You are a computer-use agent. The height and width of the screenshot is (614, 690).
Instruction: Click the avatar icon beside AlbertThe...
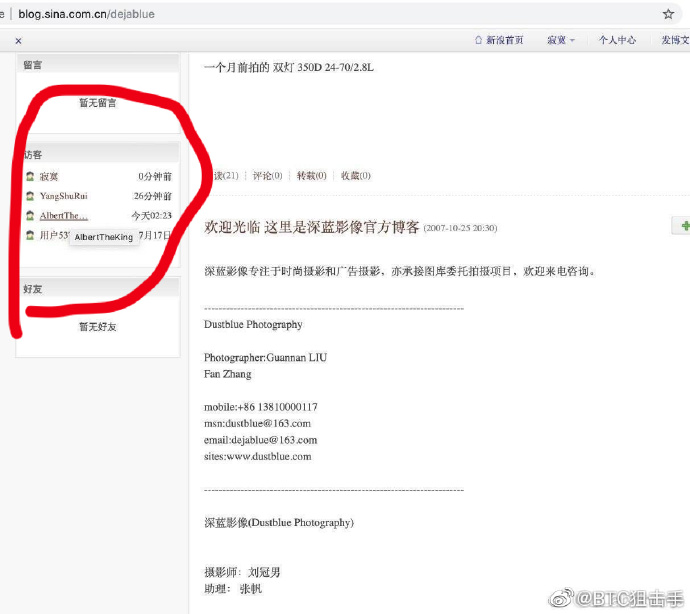click(30, 216)
